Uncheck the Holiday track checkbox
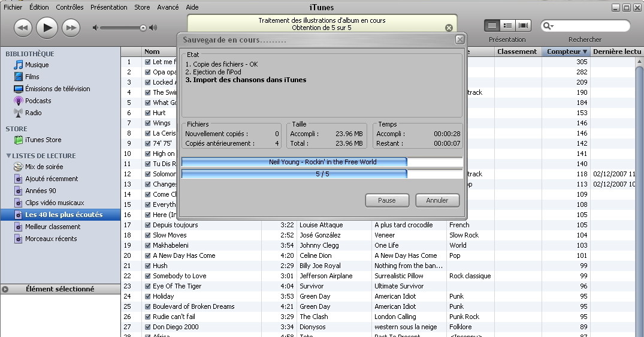Image resolution: width=644 pixels, height=337 pixels. (147, 296)
